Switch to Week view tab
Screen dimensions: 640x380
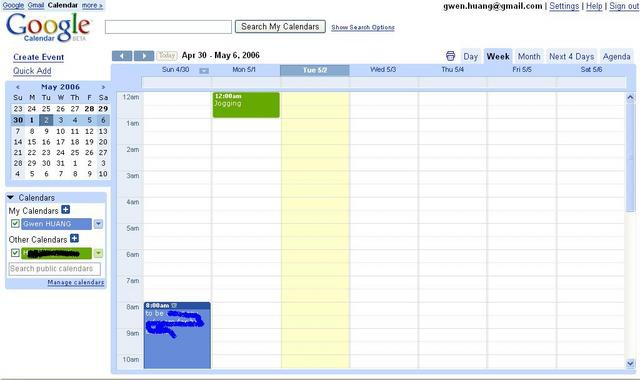[x=498, y=56]
